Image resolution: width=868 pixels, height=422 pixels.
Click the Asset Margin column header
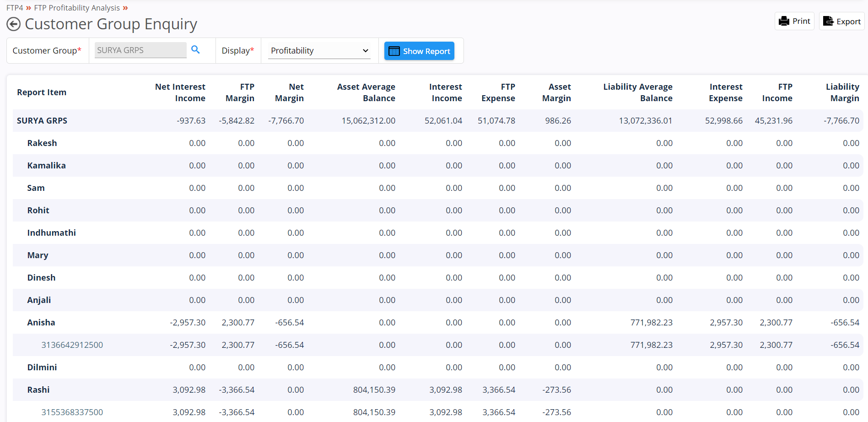coord(556,92)
